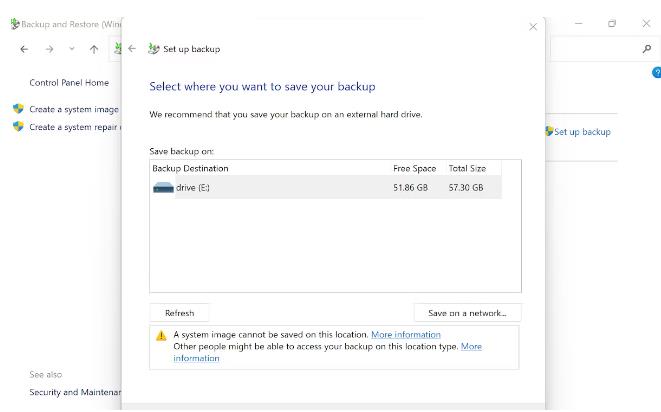The height and width of the screenshot is (412, 661).
Task: Click the search magnifier in Control Panel window
Action: tap(647, 49)
